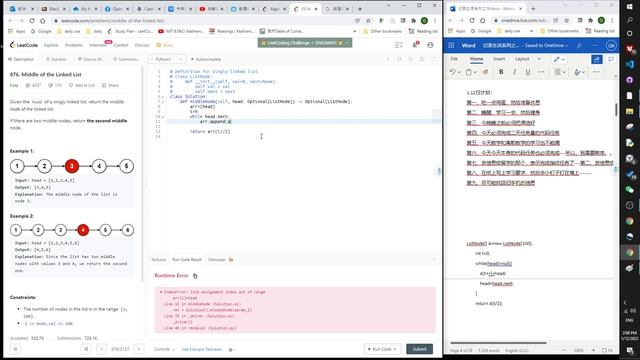The height and width of the screenshot is (360, 640).
Task: Toggle Underline in Word
Action: (x=528, y=72)
